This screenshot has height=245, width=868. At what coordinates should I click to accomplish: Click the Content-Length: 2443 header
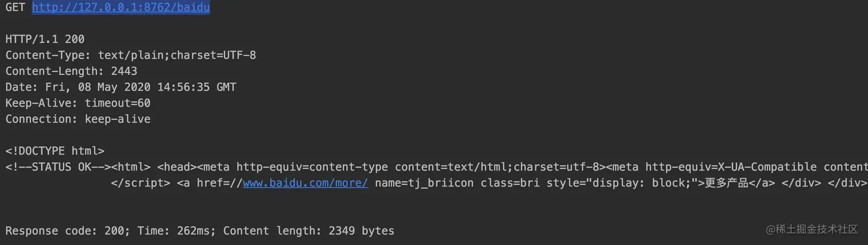[x=71, y=71]
